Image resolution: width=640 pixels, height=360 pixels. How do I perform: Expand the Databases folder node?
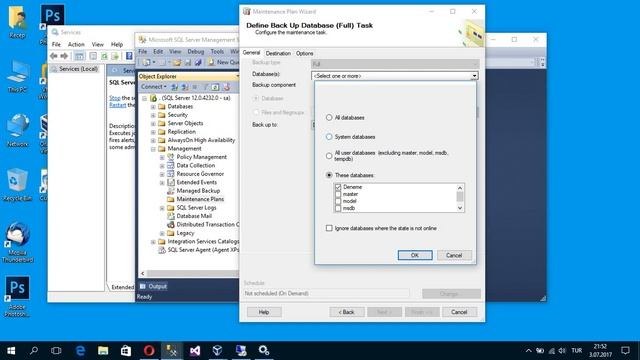(153, 107)
